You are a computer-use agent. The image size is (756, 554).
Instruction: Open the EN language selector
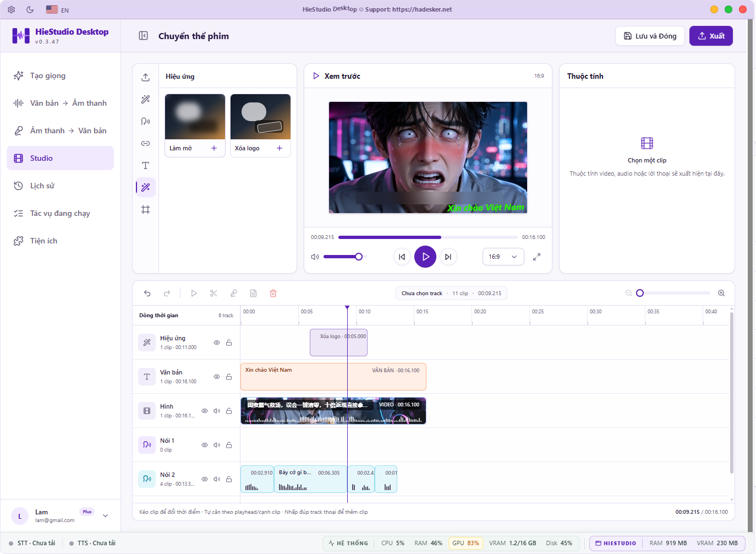[58, 10]
